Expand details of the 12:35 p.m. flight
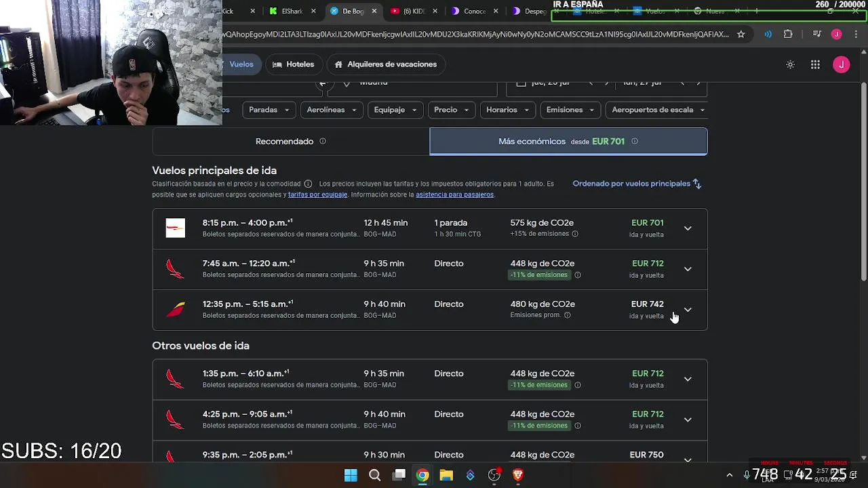Screen dimensions: 868x488 (688, 310)
